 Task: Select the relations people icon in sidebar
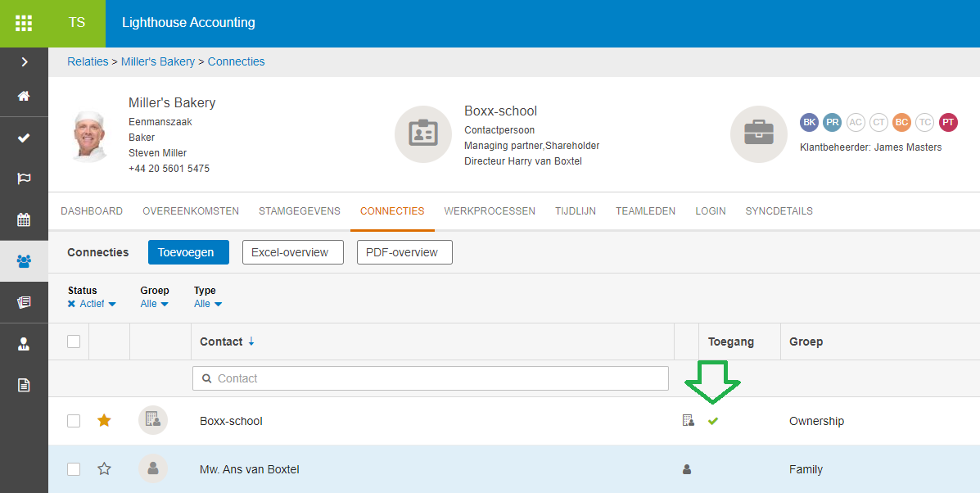24,261
